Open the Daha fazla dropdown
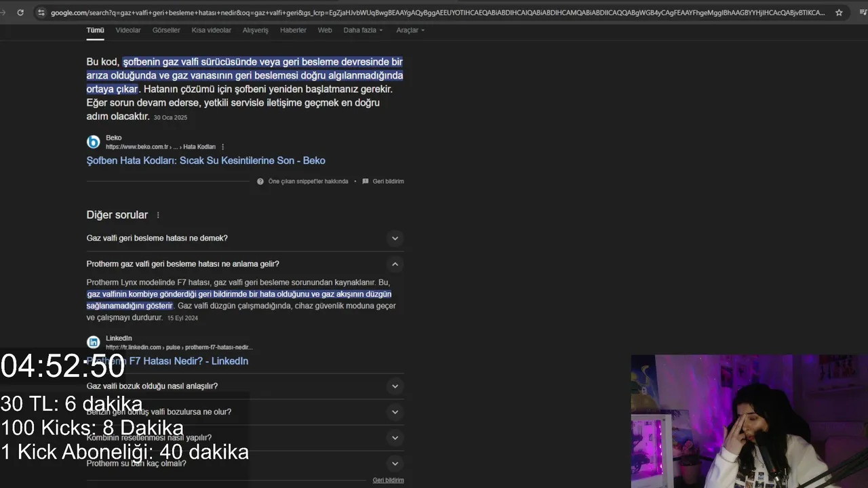Image resolution: width=868 pixels, height=488 pixels. click(x=363, y=30)
